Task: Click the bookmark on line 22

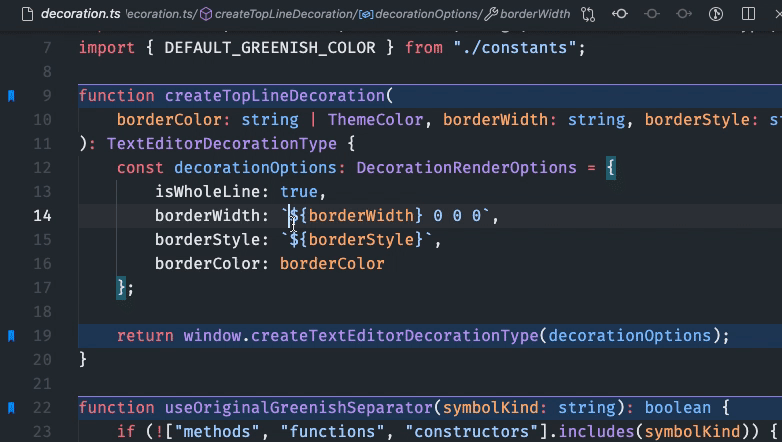Action: (11, 408)
